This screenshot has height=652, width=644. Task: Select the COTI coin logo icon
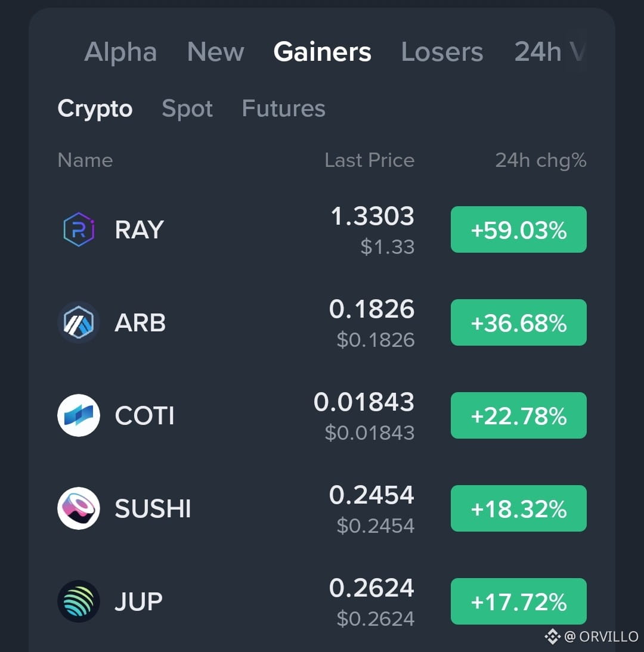(79, 415)
